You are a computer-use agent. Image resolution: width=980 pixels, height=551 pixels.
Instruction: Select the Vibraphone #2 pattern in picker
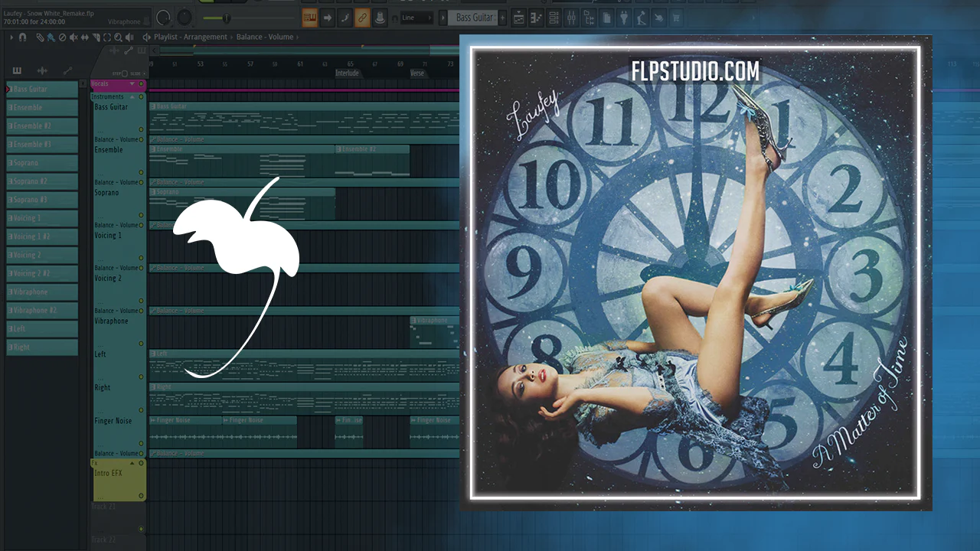click(42, 310)
